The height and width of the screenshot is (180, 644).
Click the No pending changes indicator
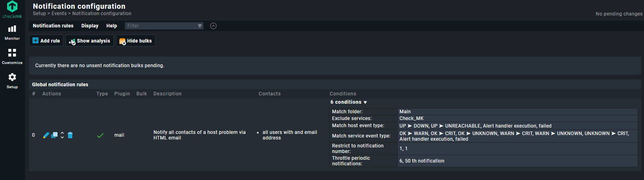click(619, 14)
